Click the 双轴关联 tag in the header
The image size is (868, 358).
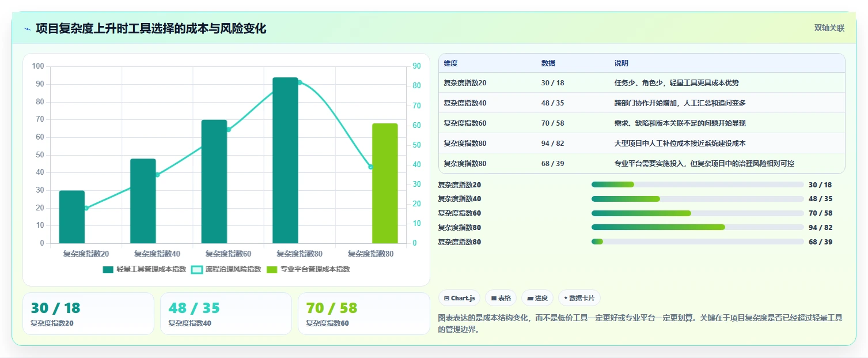[x=829, y=28]
